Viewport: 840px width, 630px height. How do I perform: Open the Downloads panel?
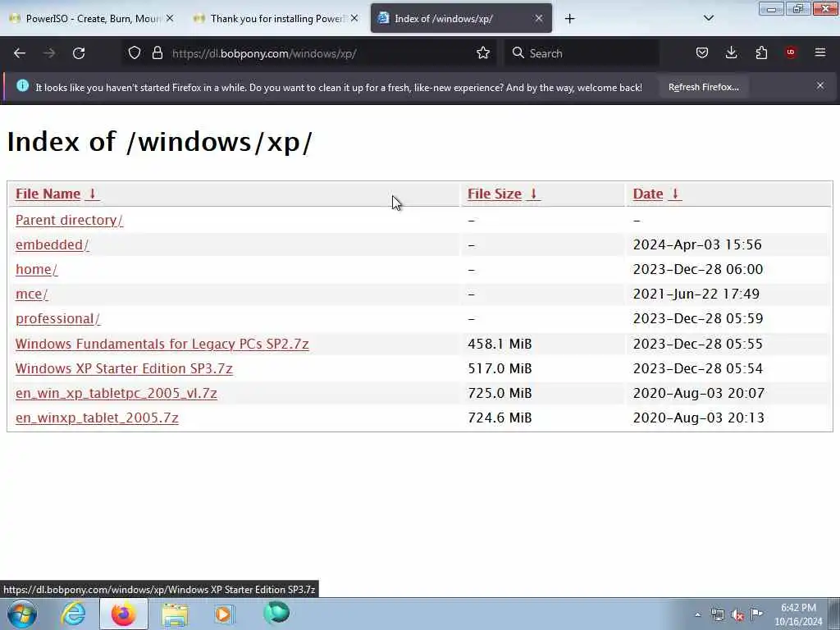pos(731,52)
